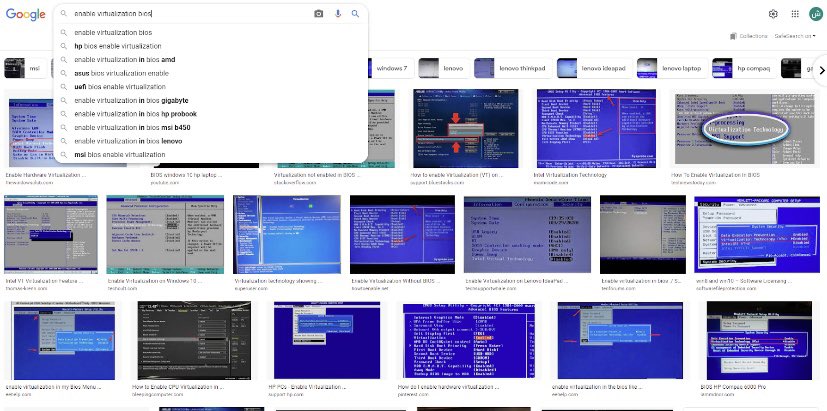The height and width of the screenshot is (411, 827).
Task: Click the magnifier icon beside 'uefi bios enable virtualization'
Action: 64,87
